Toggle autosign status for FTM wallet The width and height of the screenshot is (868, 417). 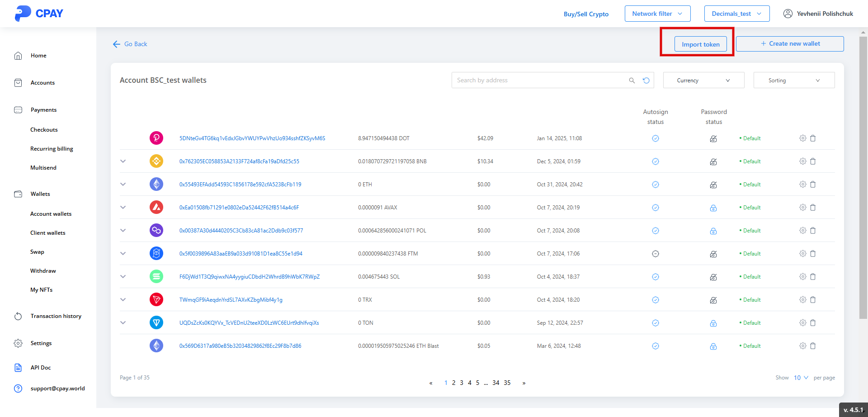(x=655, y=254)
